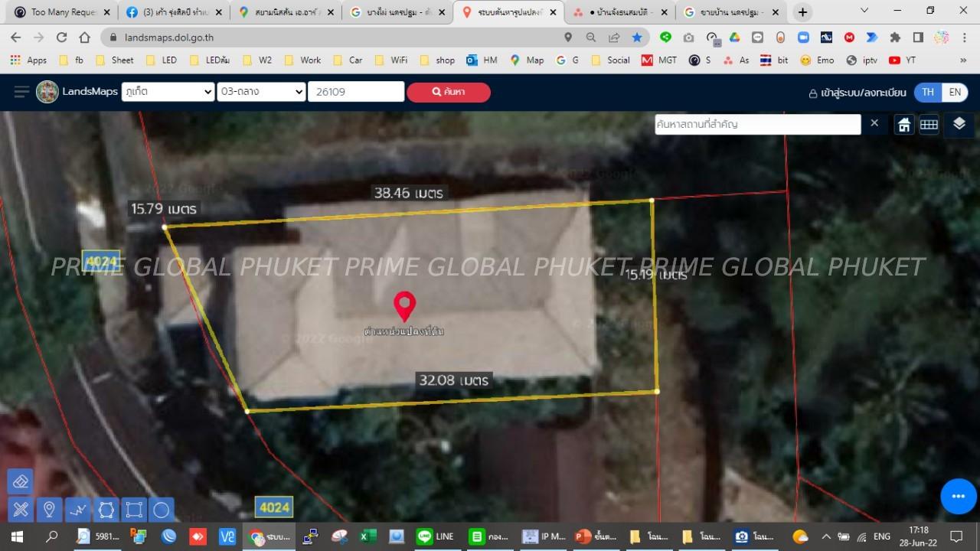This screenshot has height=551, width=980.
Task: Click the house icon button
Action: [x=904, y=125]
